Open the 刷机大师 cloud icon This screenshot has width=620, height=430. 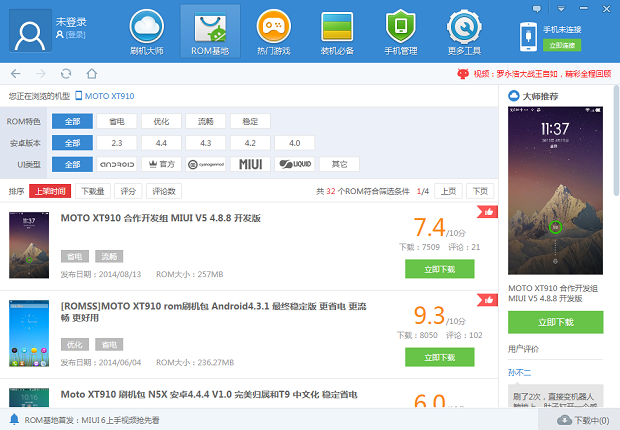147,27
